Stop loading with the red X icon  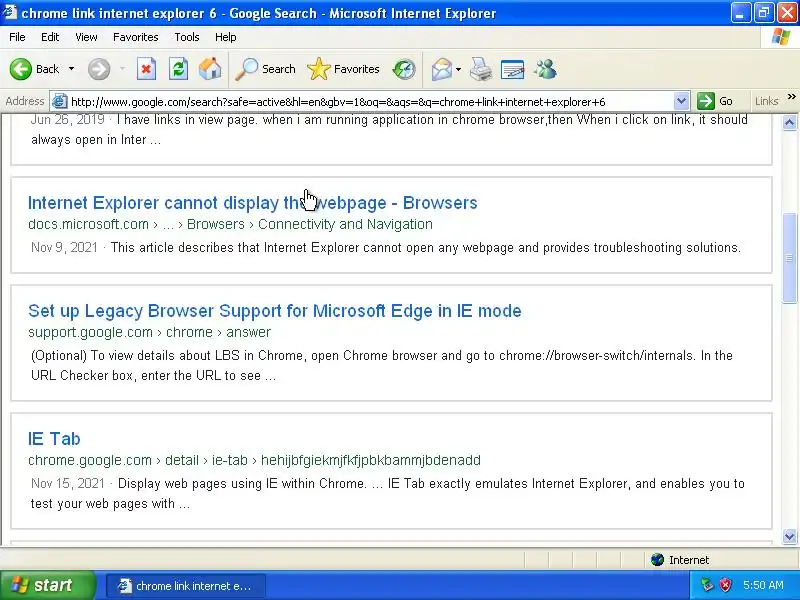[x=146, y=69]
